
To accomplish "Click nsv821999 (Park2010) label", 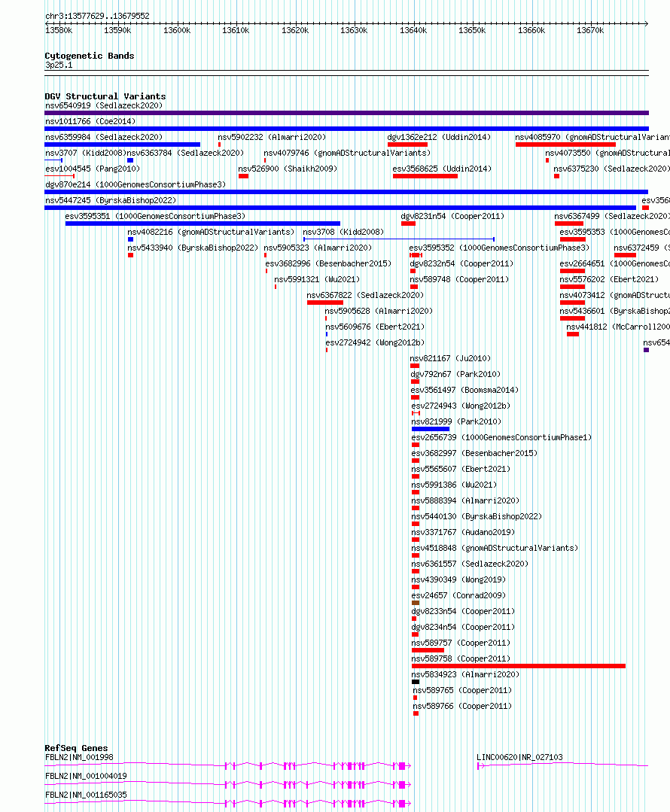I will pyautogui.click(x=456, y=421).
